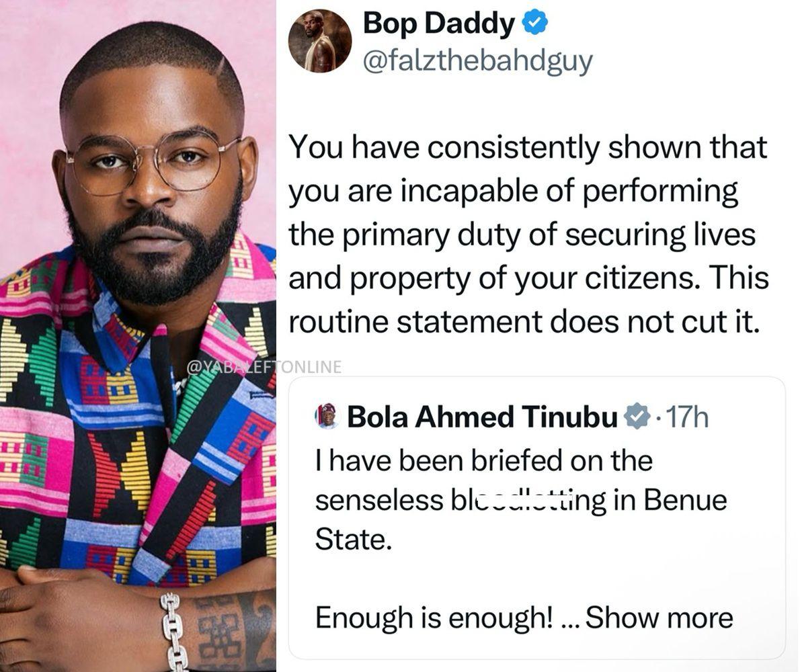800x672 pixels.
Task: Click the main tweet text about securing lives
Action: [x=528, y=236]
